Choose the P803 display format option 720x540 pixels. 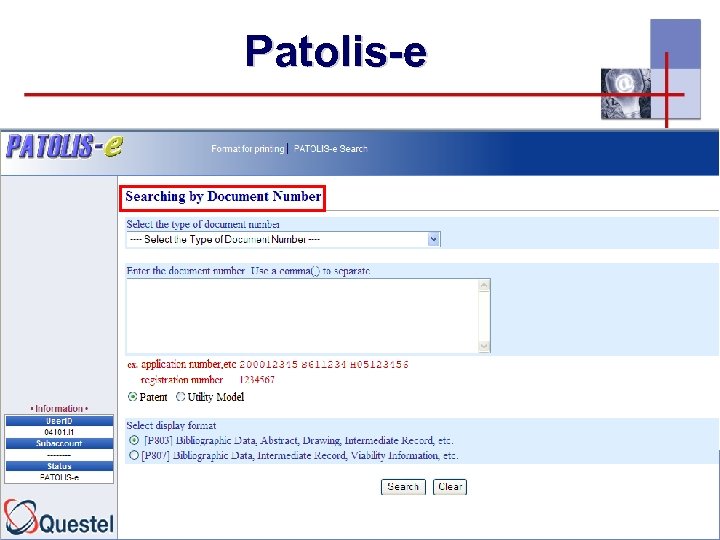pyautogui.click(x=134, y=440)
